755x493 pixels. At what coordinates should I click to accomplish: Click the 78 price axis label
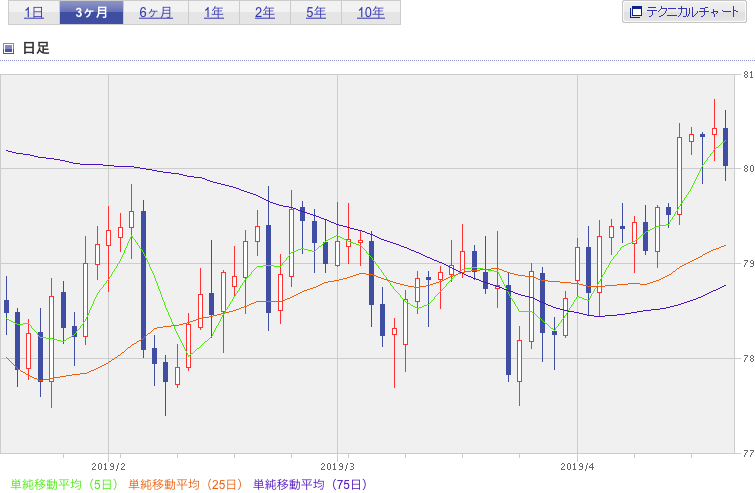point(748,358)
